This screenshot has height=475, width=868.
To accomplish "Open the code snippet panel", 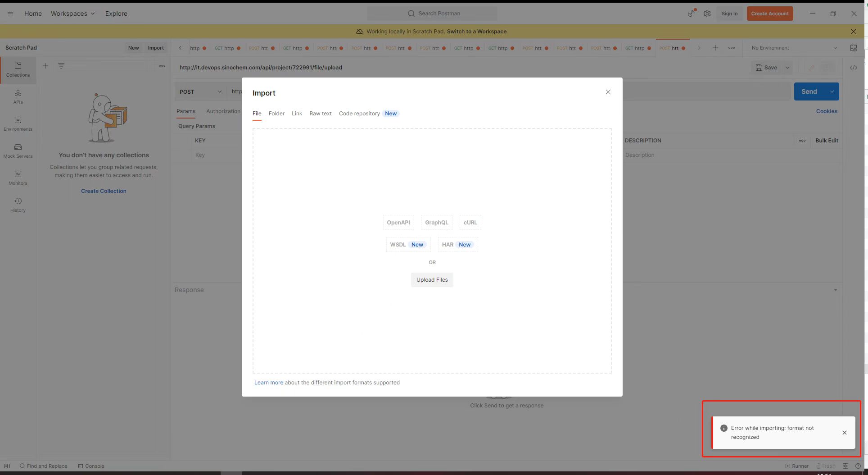I will [854, 67].
